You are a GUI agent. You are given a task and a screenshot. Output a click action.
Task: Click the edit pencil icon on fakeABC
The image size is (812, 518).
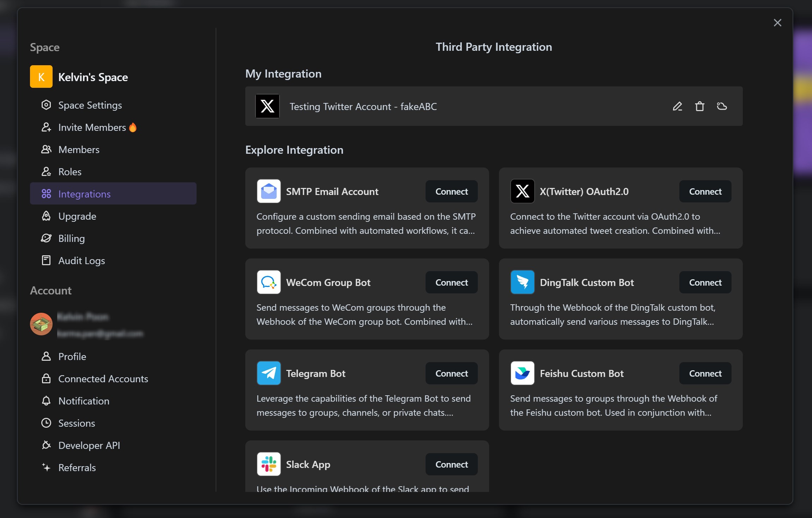click(x=677, y=106)
